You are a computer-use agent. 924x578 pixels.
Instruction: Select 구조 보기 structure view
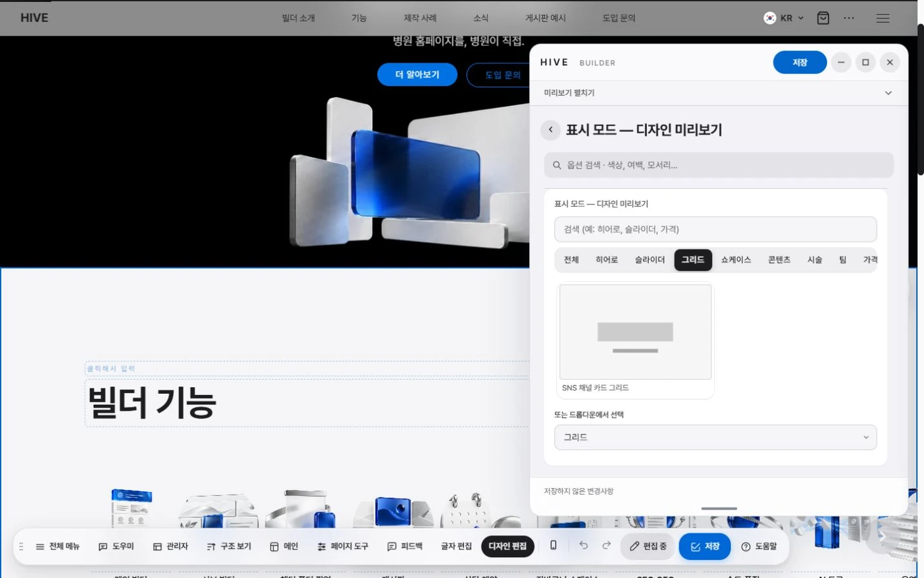click(229, 546)
